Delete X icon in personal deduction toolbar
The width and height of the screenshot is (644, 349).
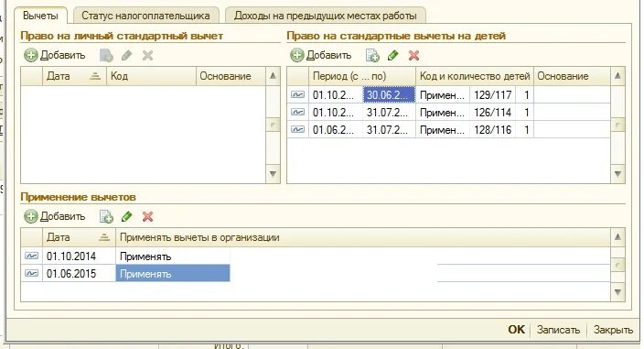pos(148,56)
